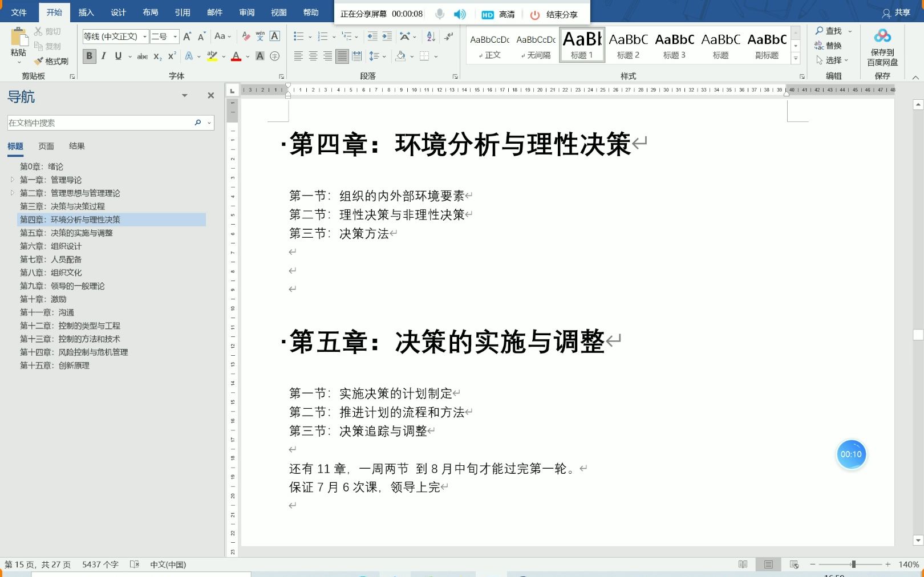Expand 第二章：管理思想与管理理论 heading
The width and height of the screenshot is (924, 577).
12,193
